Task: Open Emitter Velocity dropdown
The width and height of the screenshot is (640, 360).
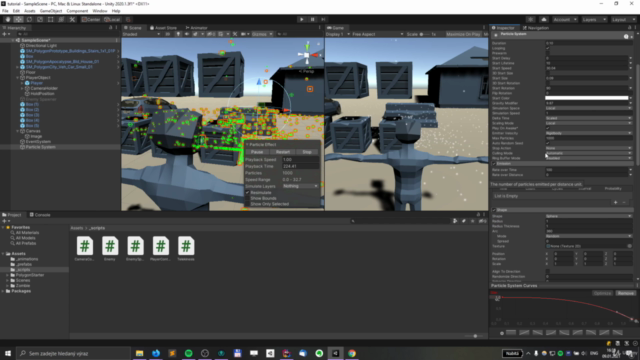Action: coord(589,133)
